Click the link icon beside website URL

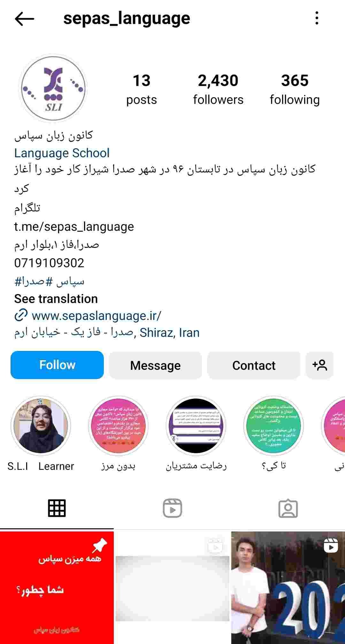click(21, 315)
